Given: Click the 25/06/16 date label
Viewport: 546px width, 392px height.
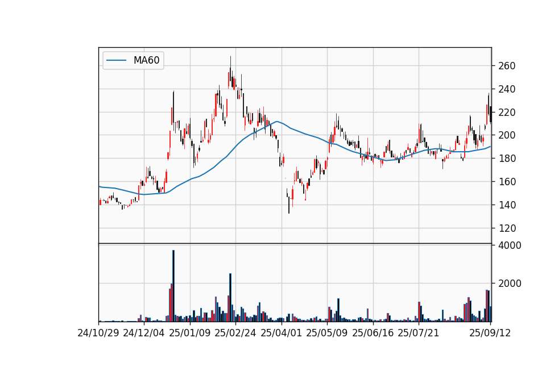Looking at the screenshot, I should tap(373, 333).
